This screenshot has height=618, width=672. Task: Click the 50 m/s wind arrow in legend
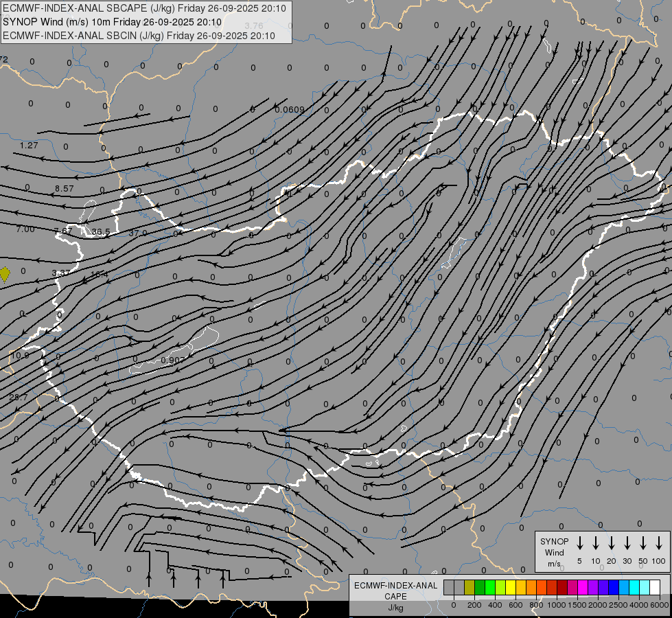click(x=643, y=543)
